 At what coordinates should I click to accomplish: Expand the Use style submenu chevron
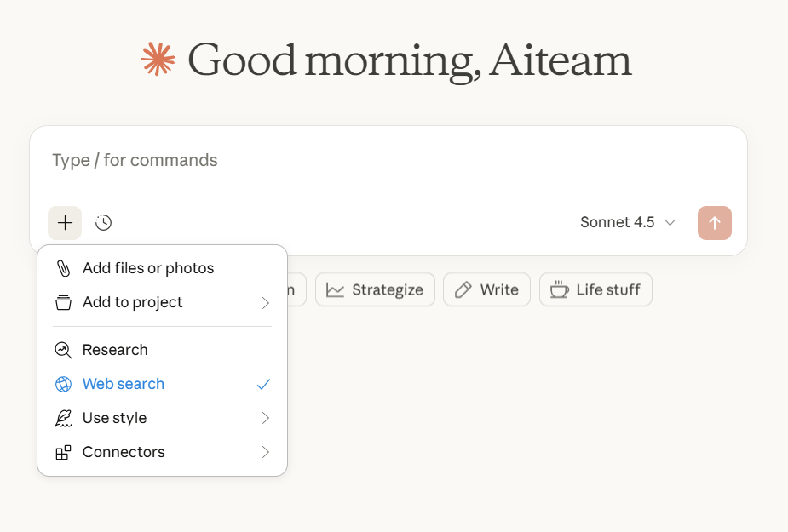[265, 418]
